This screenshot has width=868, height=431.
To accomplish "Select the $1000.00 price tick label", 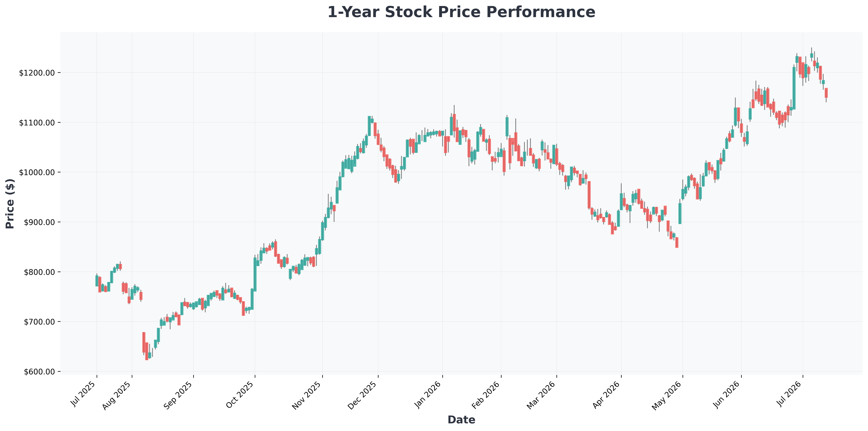I will [x=37, y=173].
